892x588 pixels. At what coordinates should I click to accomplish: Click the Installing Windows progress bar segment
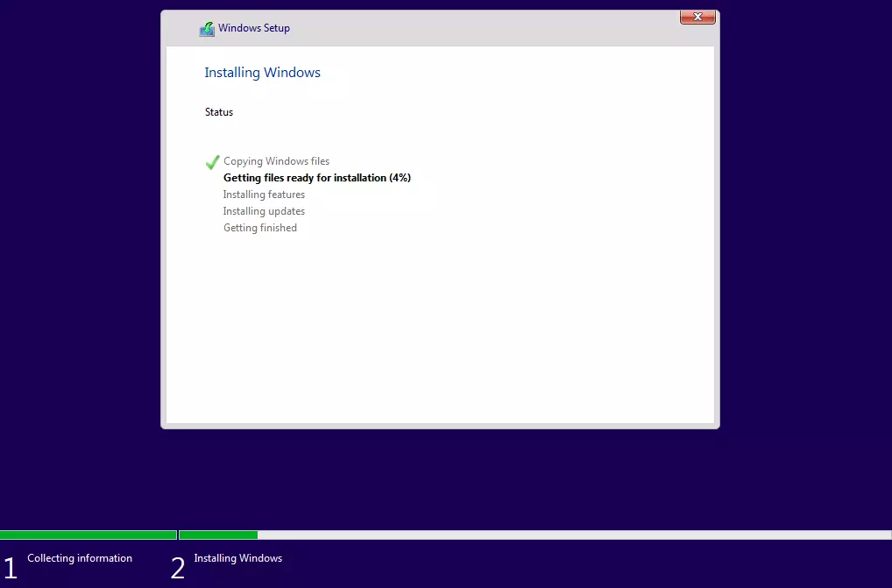point(535,535)
